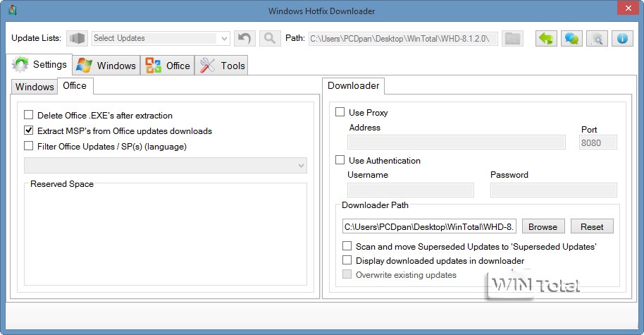The height and width of the screenshot is (335, 644).
Task: Click the Browse button
Action: tap(543, 226)
